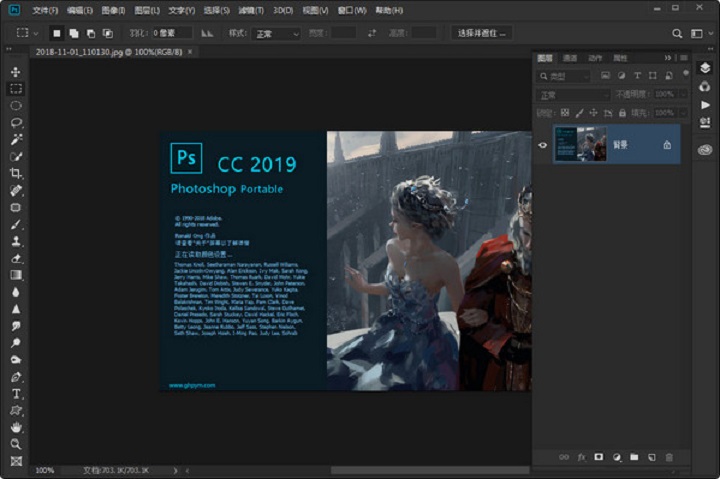
Task: Select the Smudge finger tool
Action: coord(16,326)
